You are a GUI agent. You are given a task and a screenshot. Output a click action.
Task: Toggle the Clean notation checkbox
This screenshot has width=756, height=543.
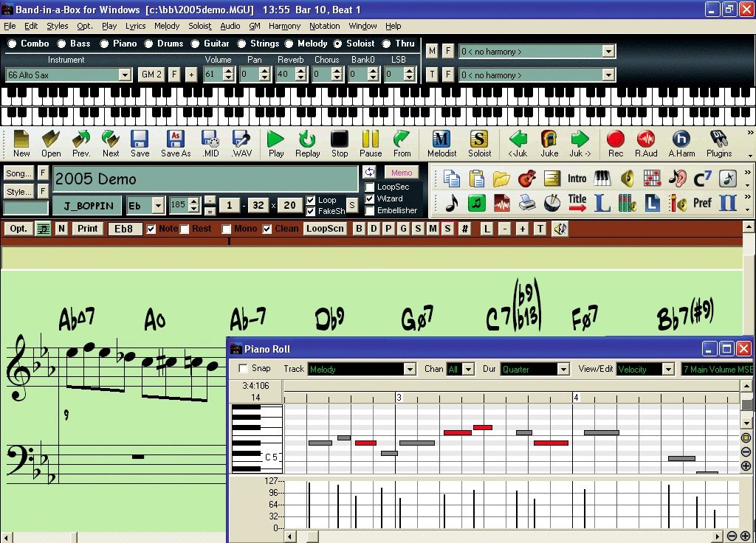(267, 229)
